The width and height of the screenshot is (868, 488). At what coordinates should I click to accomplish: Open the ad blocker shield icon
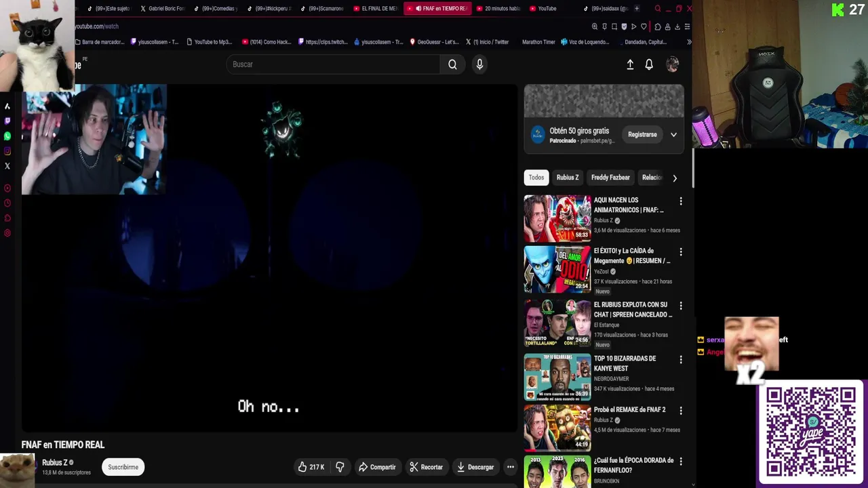click(624, 26)
